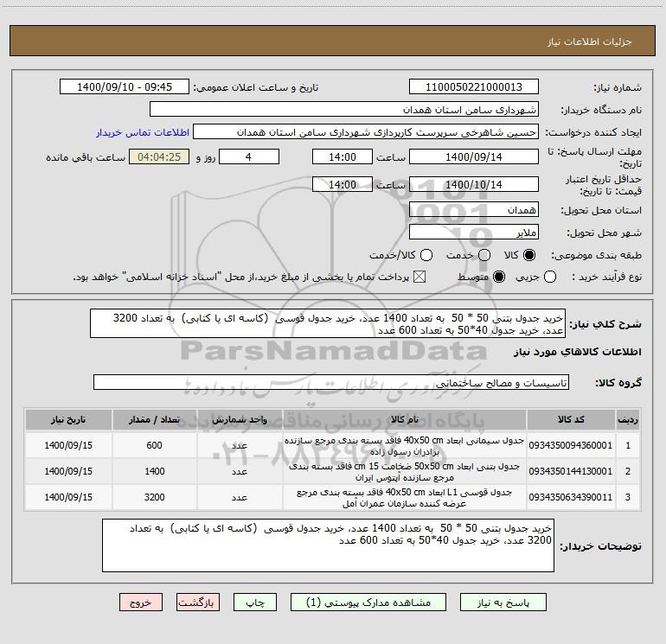
Task: Click the price validity date 1400/10/14
Action: (x=474, y=184)
